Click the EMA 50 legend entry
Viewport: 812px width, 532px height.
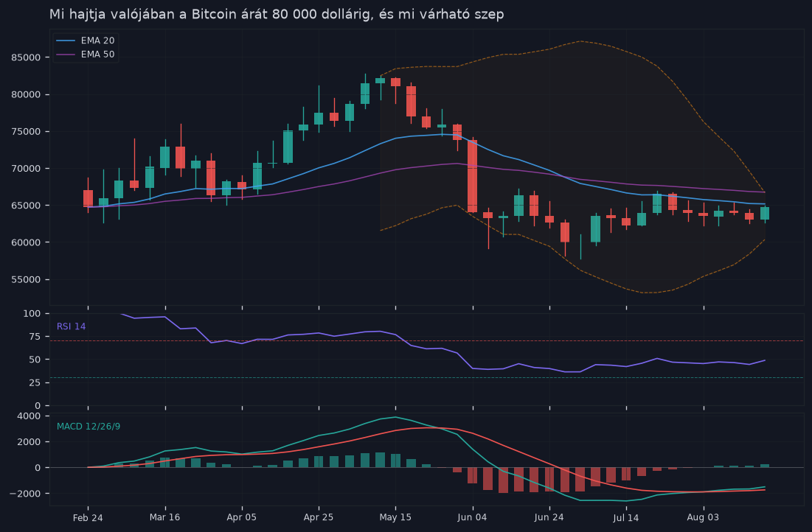click(86, 55)
